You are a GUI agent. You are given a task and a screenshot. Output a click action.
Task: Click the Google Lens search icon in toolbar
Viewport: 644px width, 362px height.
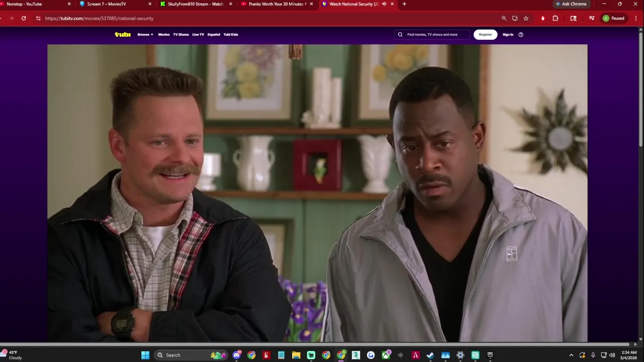(x=573, y=18)
